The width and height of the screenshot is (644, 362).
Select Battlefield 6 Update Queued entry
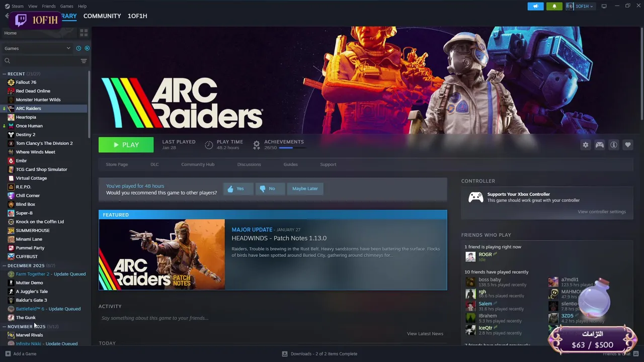click(x=48, y=309)
